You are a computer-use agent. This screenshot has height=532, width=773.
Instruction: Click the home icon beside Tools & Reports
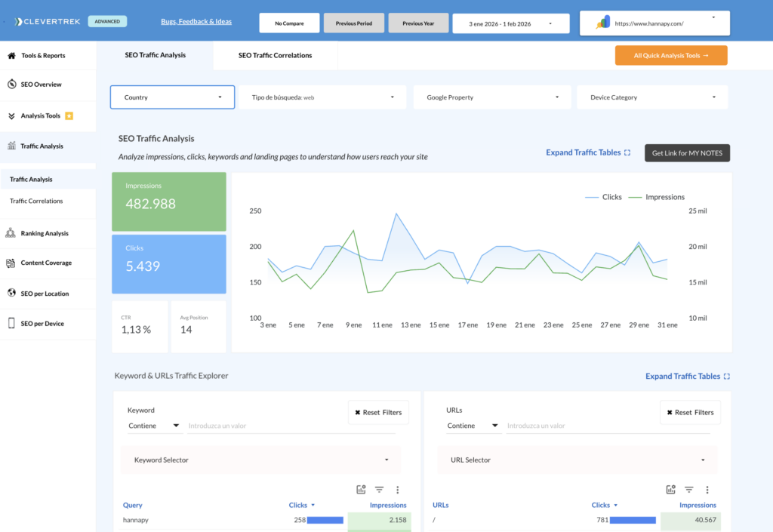point(11,56)
